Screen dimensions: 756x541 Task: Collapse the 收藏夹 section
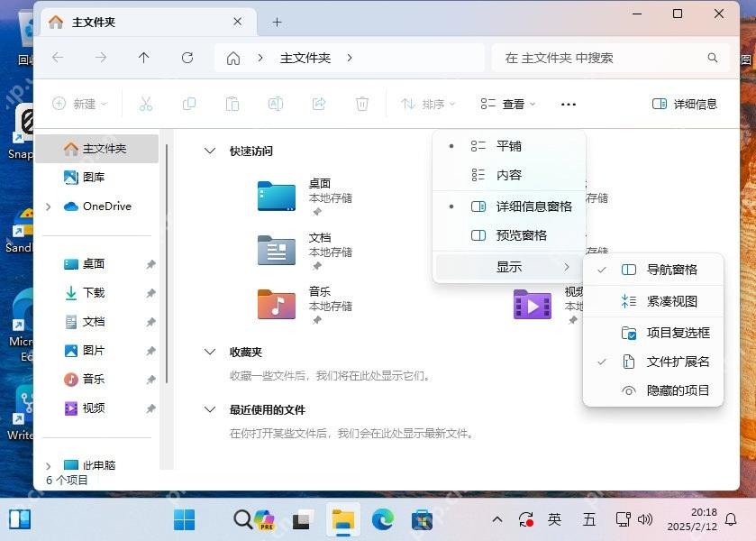point(210,352)
